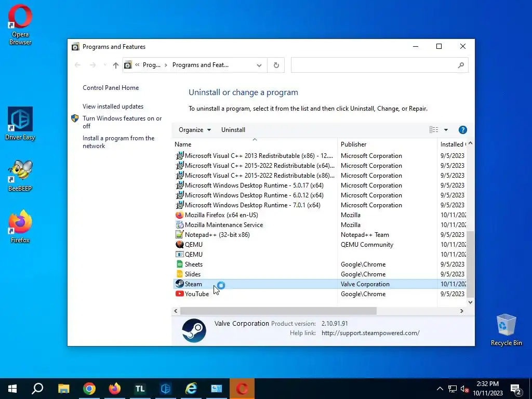Open the help question mark icon
Image resolution: width=532 pixels, height=399 pixels.
[462, 130]
